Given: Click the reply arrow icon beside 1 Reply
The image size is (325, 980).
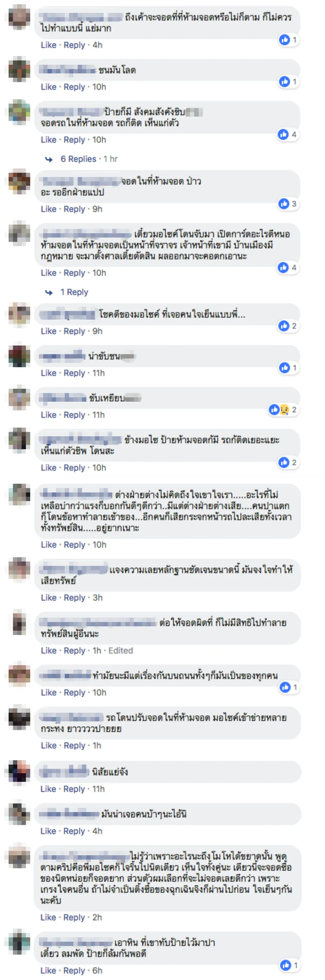Looking at the screenshot, I should click(x=49, y=292).
